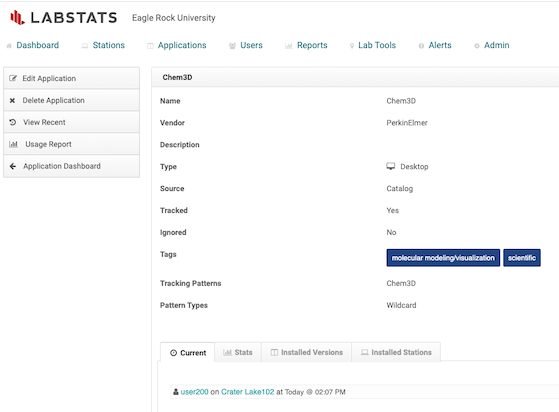
Task: Click the Installed Stations laptop icon
Action: [364, 352]
